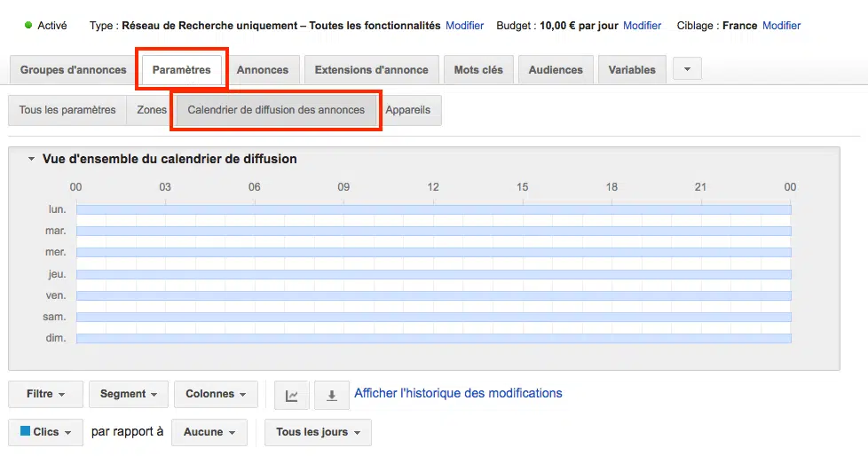Image resolution: width=868 pixels, height=456 pixels.
Task: Switch to the Mots clés tab
Action: pos(478,70)
